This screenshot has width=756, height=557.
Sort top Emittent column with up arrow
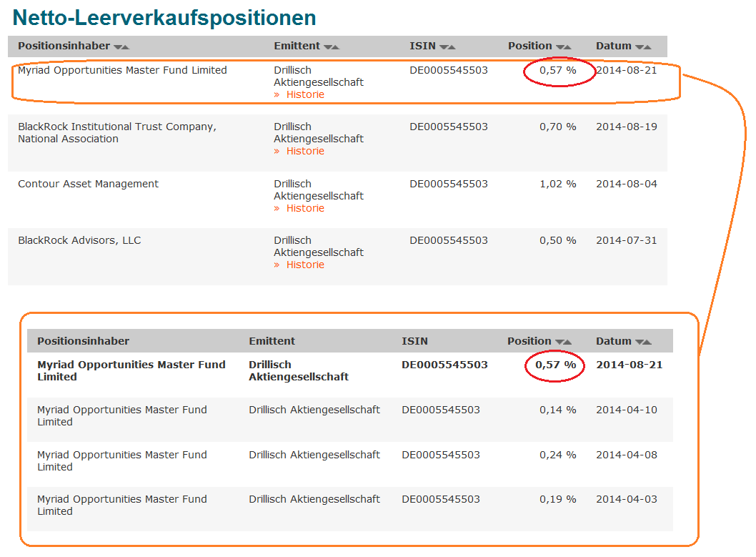tap(336, 46)
